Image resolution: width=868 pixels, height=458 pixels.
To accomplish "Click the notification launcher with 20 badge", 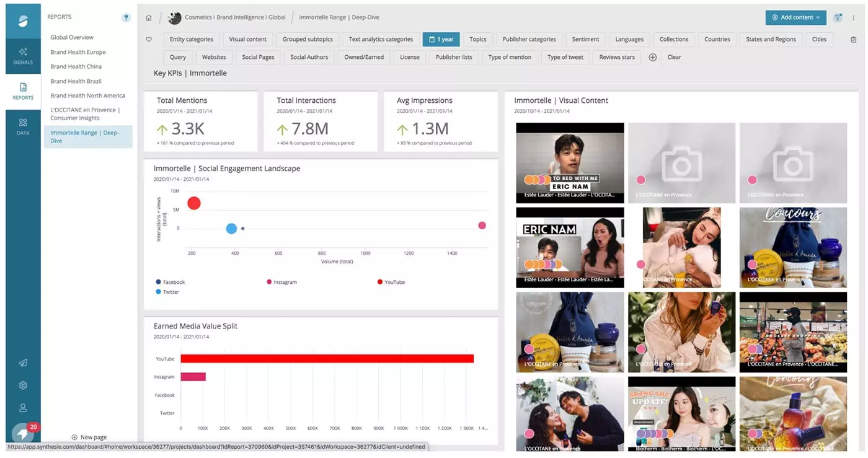I will point(23,432).
